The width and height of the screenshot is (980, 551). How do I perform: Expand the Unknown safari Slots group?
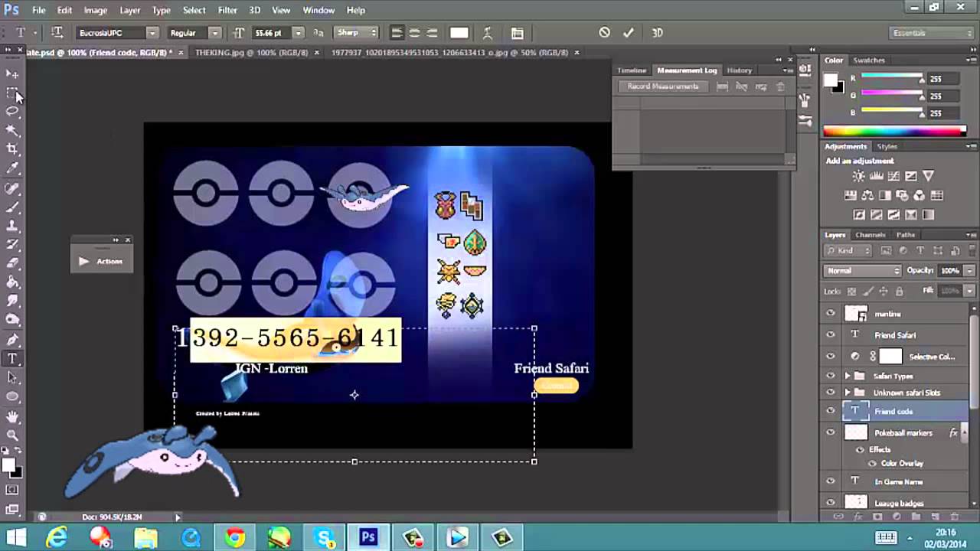point(848,392)
